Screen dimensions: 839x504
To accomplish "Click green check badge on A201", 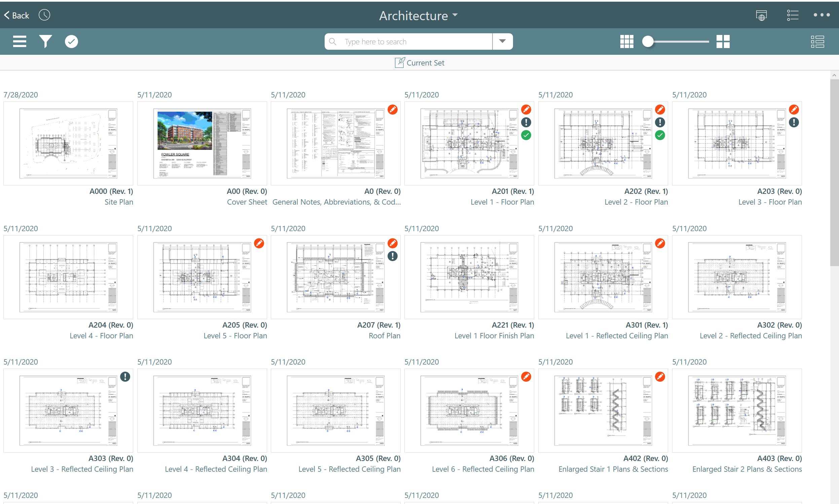I will click(x=526, y=135).
